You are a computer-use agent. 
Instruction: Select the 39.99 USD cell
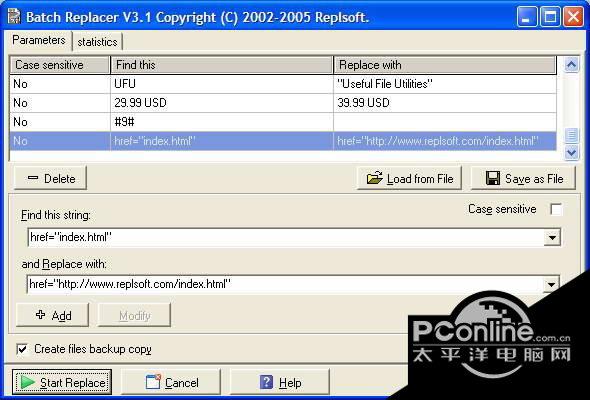click(x=445, y=103)
